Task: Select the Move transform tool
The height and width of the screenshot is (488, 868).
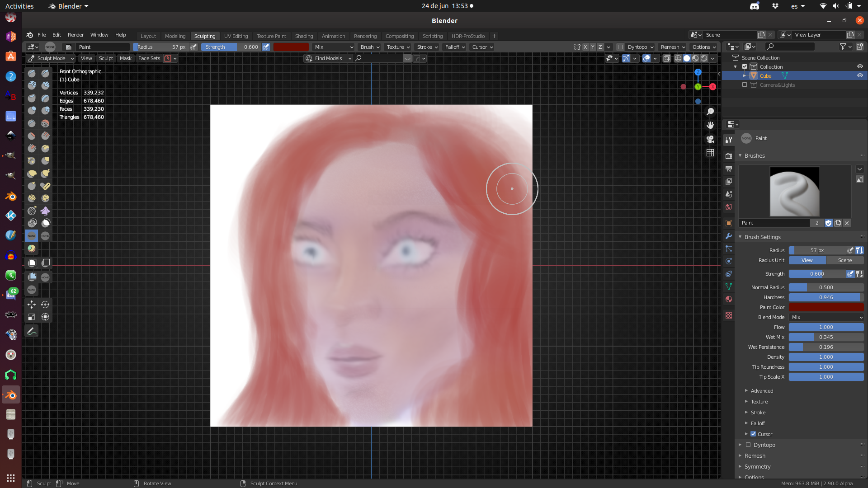Action: click(32, 305)
